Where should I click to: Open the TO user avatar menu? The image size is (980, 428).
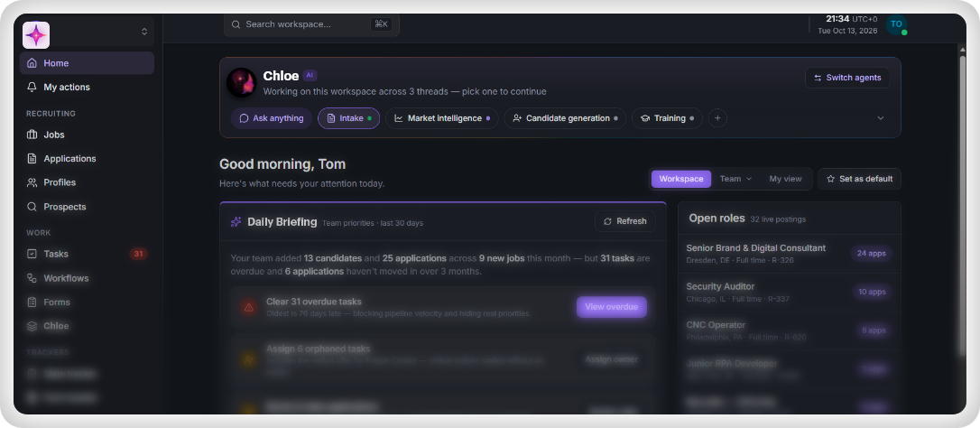coord(896,24)
